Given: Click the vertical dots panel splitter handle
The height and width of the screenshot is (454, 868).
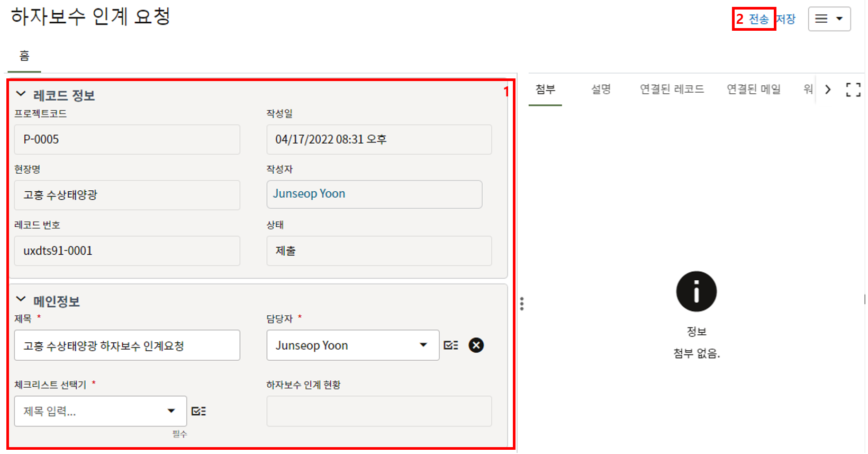Looking at the screenshot, I should click(x=522, y=304).
